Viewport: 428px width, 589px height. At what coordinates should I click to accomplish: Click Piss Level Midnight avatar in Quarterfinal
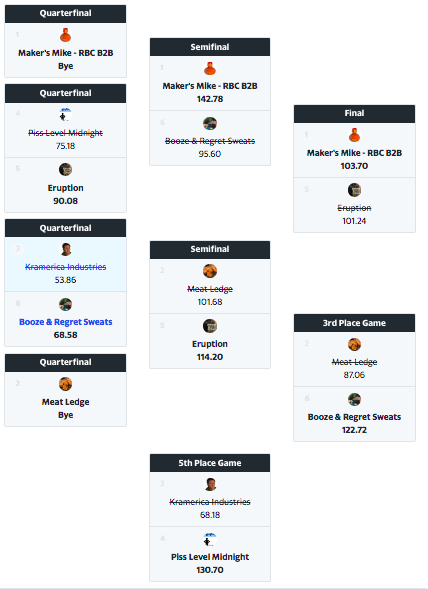point(65,115)
